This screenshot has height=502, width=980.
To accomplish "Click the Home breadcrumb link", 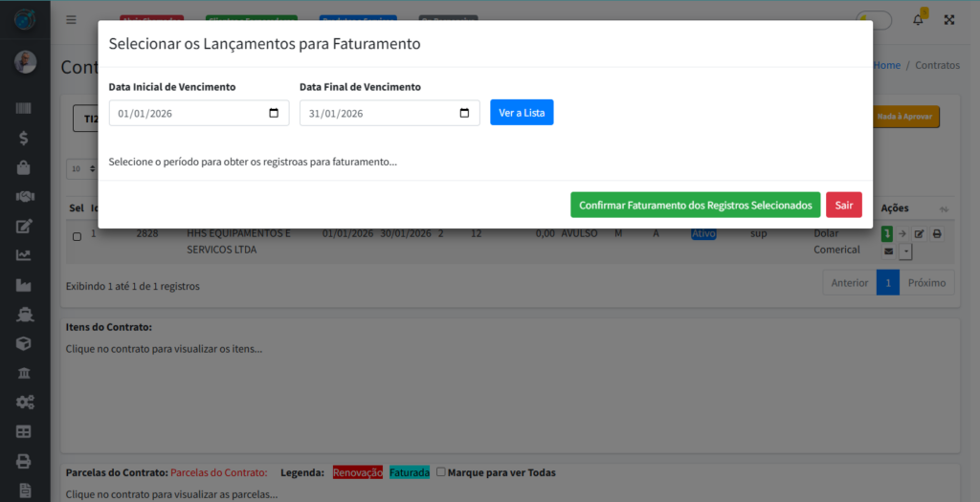I will point(886,65).
